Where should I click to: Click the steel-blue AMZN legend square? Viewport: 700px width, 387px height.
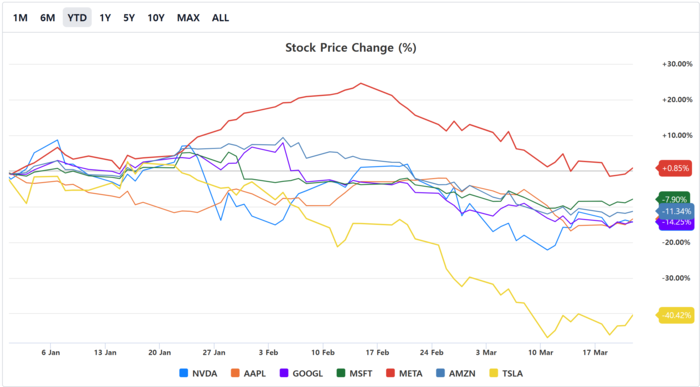coord(440,373)
